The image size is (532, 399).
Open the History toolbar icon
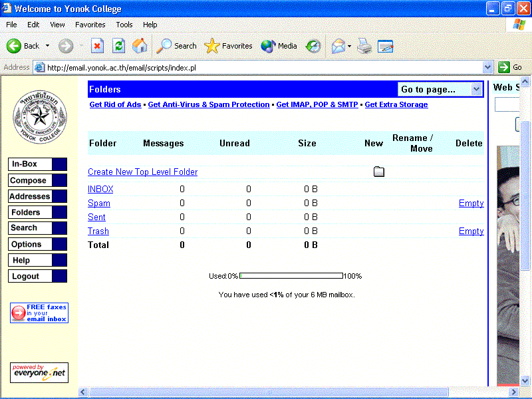point(313,46)
